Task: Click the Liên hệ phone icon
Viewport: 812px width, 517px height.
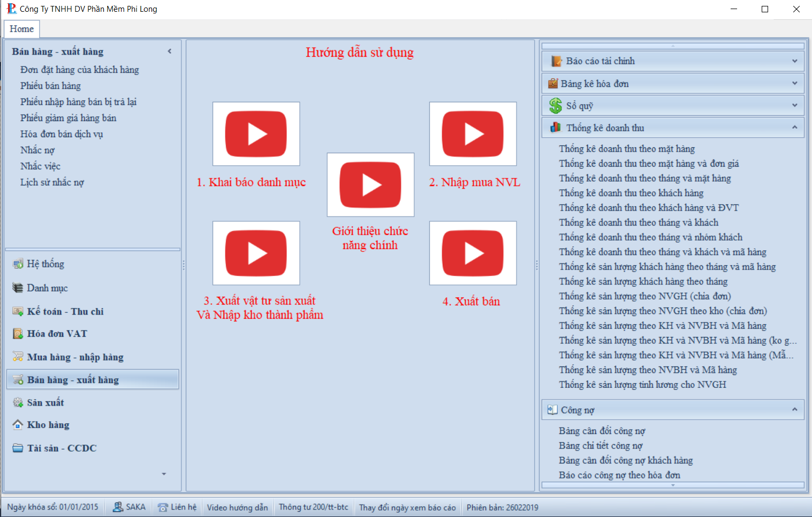Action: (163, 507)
